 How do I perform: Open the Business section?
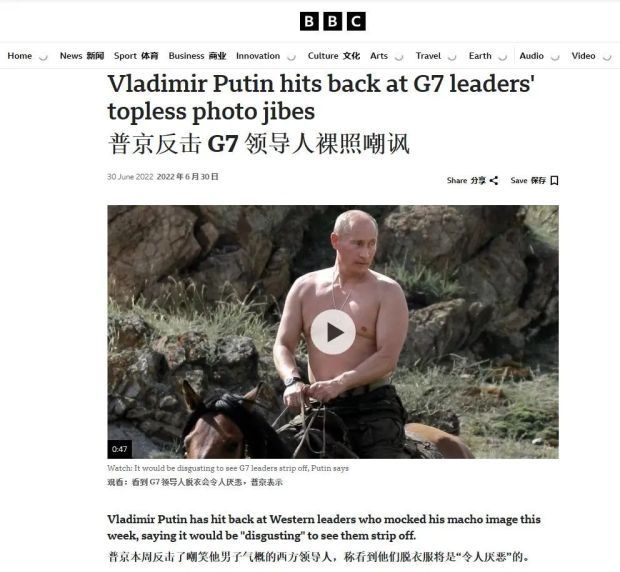tap(186, 56)
